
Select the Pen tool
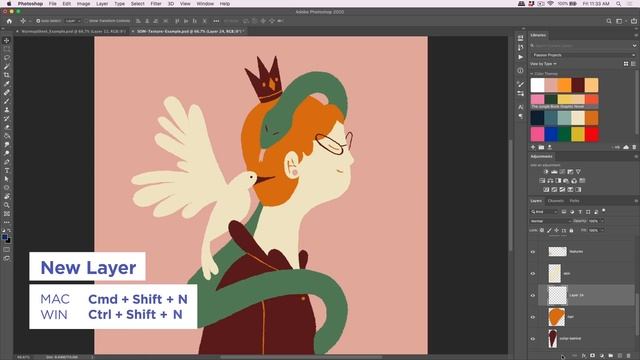(7, 162)
